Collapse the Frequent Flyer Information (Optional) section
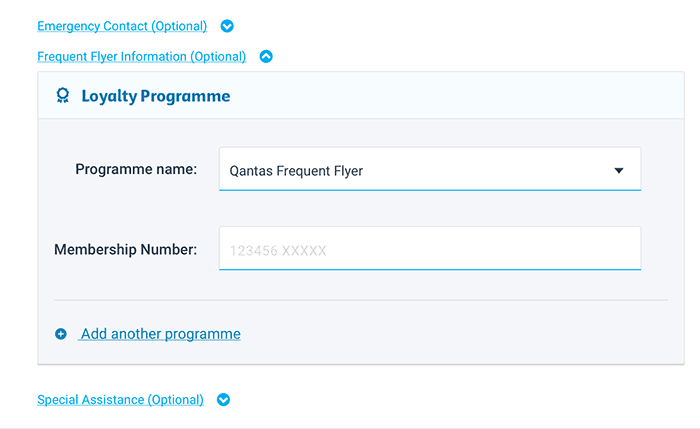This screenshot has height=429, width=700. point(141,57)
